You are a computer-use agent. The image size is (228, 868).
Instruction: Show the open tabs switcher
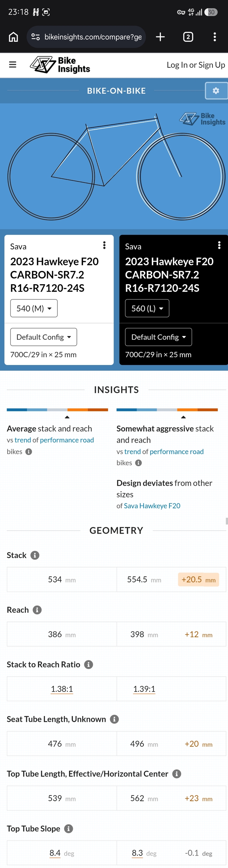pyautogui.click(x=188, y=37)
